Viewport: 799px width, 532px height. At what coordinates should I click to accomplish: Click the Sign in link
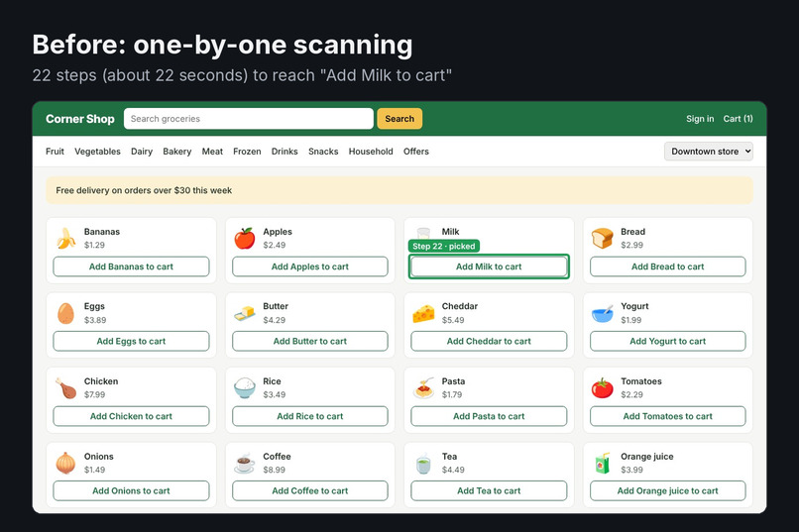click(700, 119)
